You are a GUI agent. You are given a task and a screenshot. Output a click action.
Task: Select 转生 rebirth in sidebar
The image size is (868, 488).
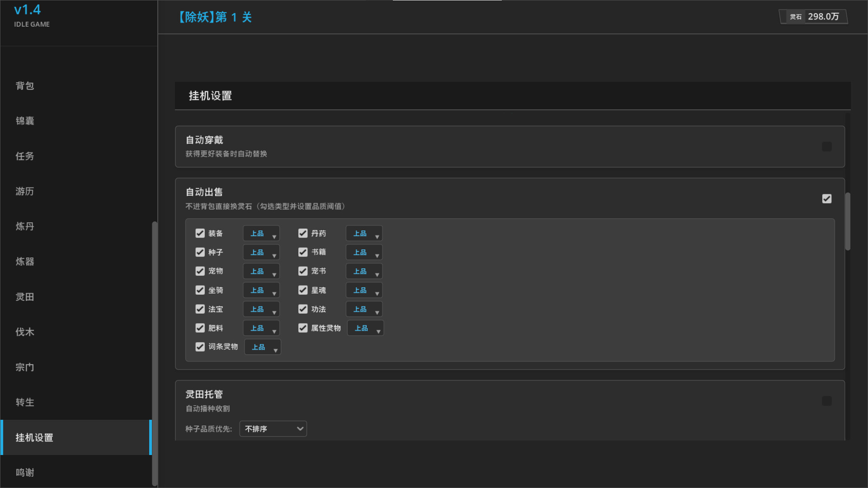coord(25,402)
